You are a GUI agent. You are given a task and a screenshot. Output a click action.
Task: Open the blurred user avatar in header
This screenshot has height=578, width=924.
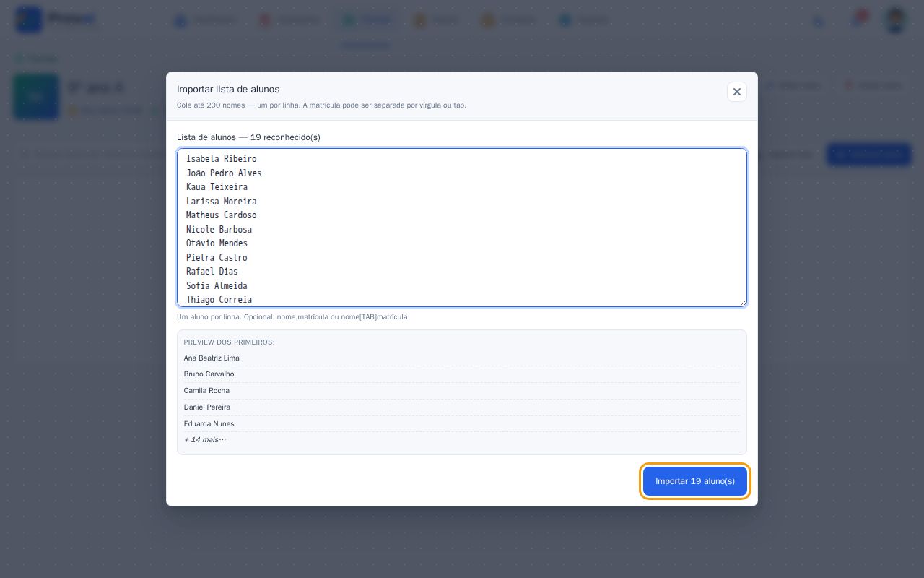coord(896,20)
